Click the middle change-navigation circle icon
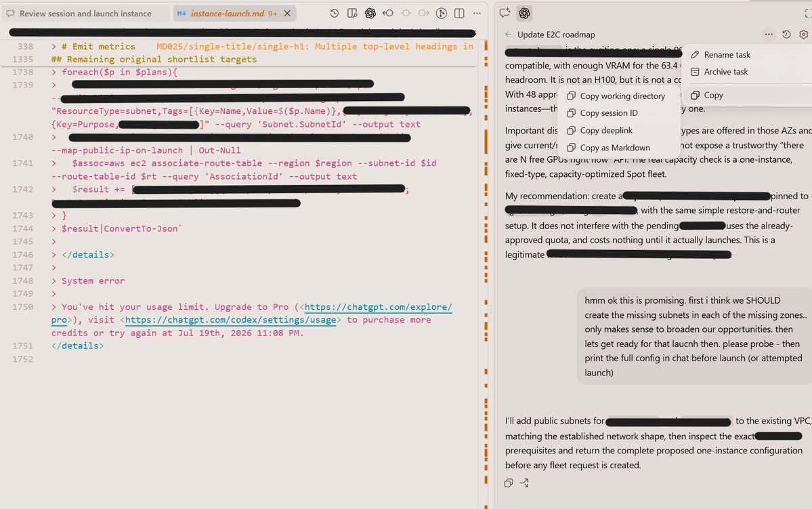 point(406,14)
